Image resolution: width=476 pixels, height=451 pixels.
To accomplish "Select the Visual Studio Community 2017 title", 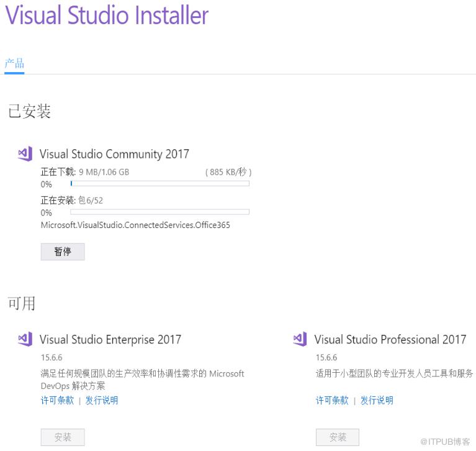I will tap(114, 154).
